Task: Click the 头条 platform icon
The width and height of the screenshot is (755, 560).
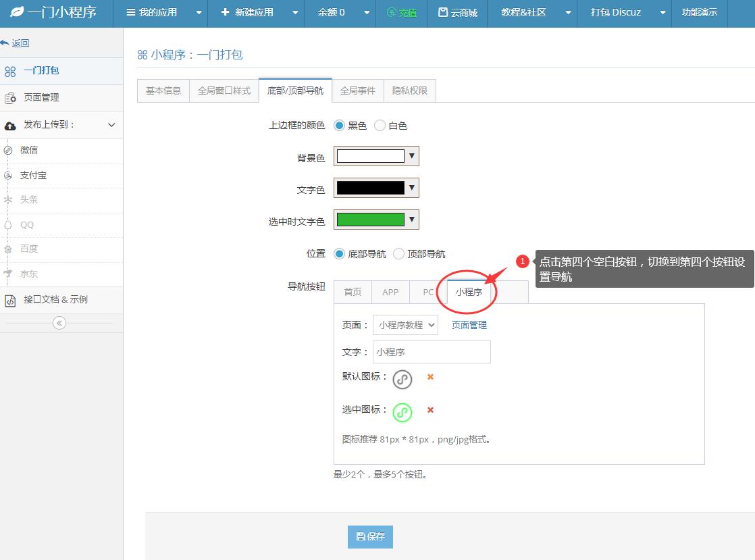Action: tap(7, 199)
